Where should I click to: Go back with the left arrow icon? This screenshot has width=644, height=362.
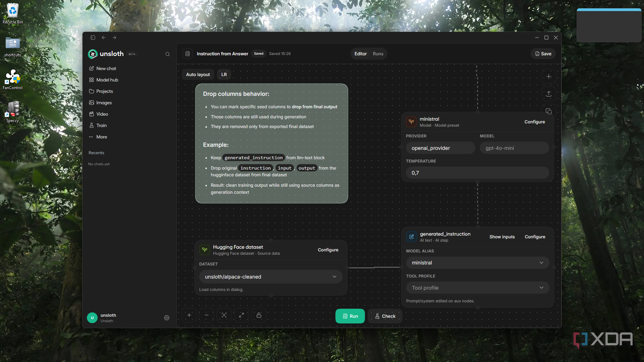click(104, 38)
